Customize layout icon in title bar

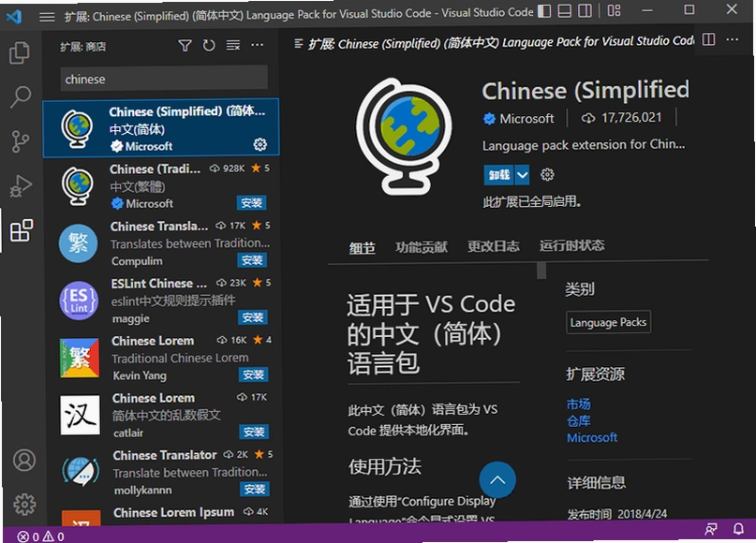point(614,10)
